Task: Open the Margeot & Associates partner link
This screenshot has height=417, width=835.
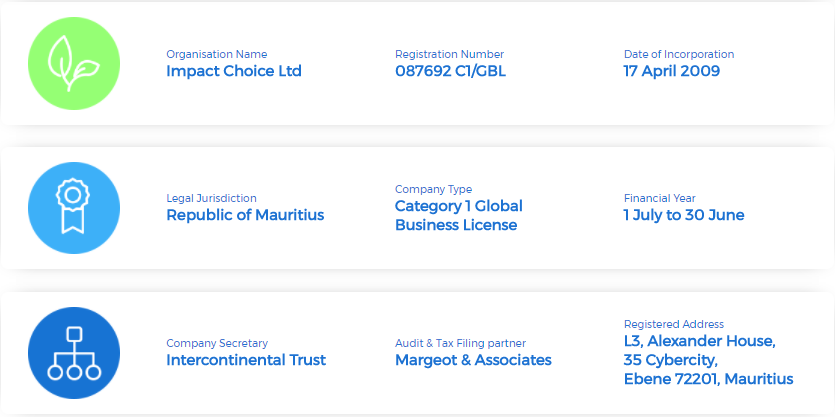Action: tap(473, 360)
